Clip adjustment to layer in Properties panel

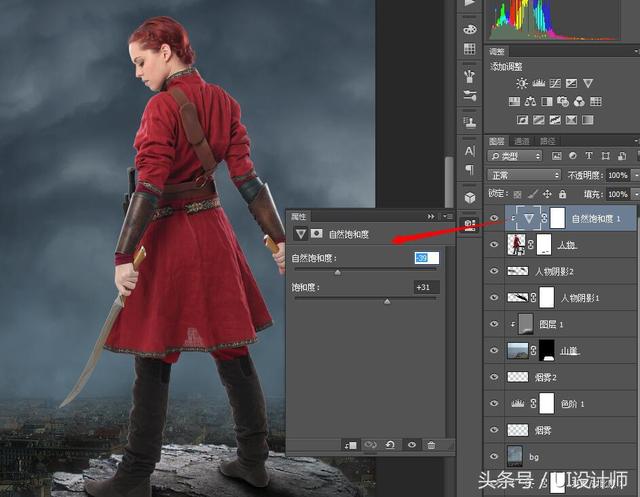point(350,445)
